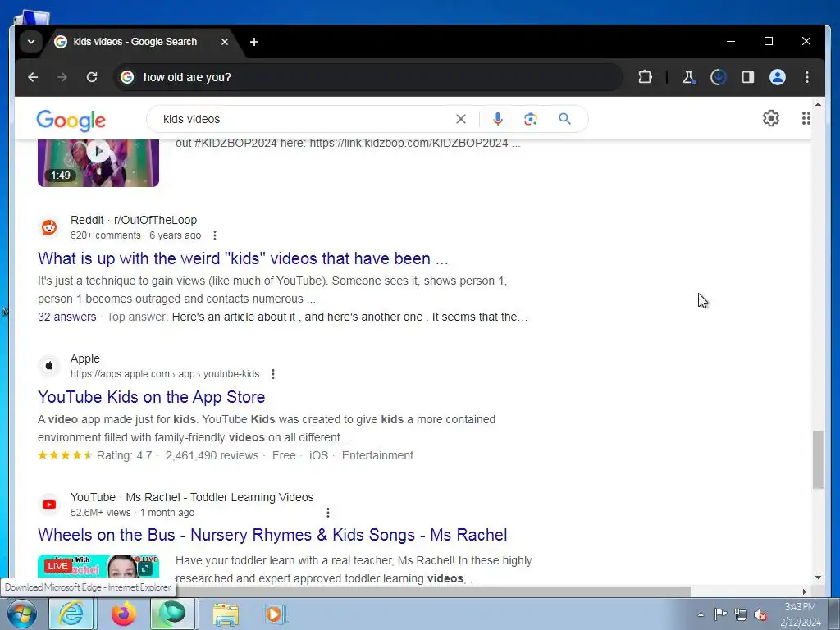
Task: Click the magnifier search button
Action: coord(564,119)
